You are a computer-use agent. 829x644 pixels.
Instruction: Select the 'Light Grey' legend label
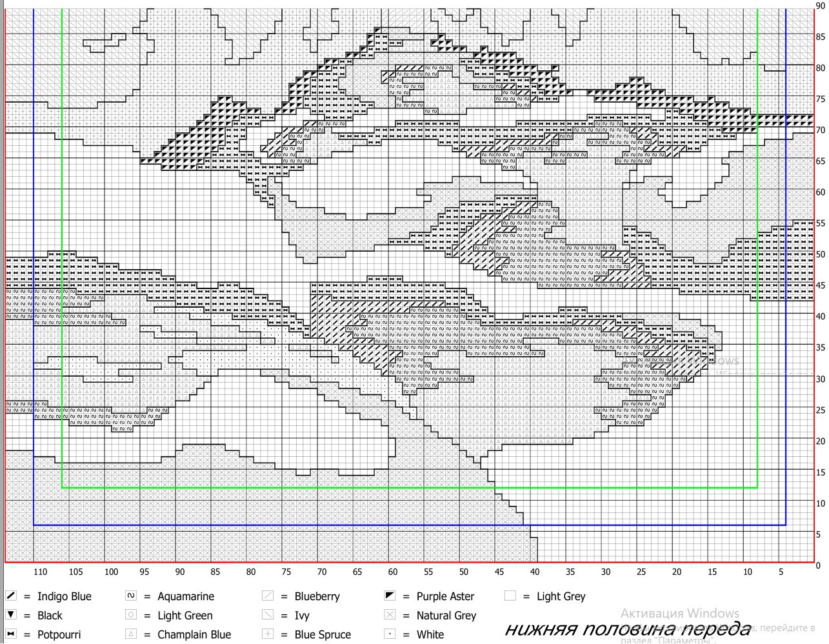561,597
